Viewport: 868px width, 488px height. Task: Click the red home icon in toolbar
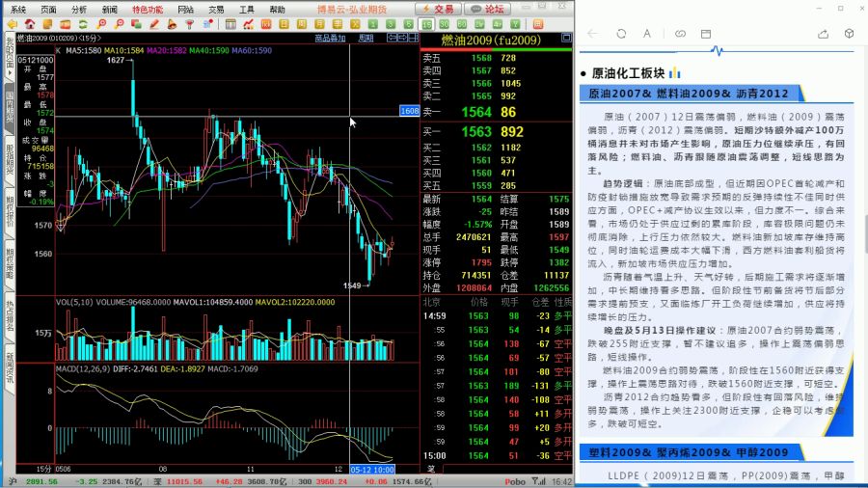point(30,24)
